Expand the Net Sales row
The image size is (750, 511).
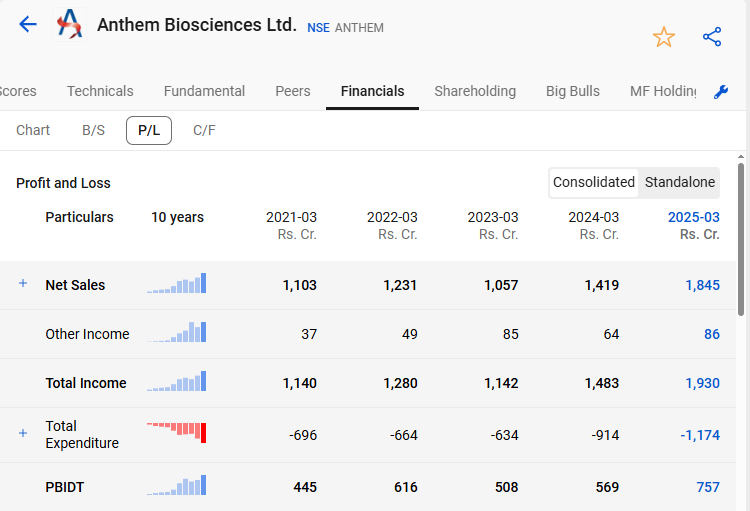22,283
